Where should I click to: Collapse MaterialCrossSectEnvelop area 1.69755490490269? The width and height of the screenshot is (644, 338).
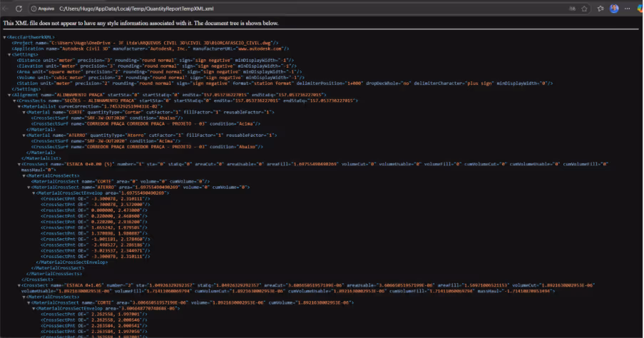coord(34,193)
